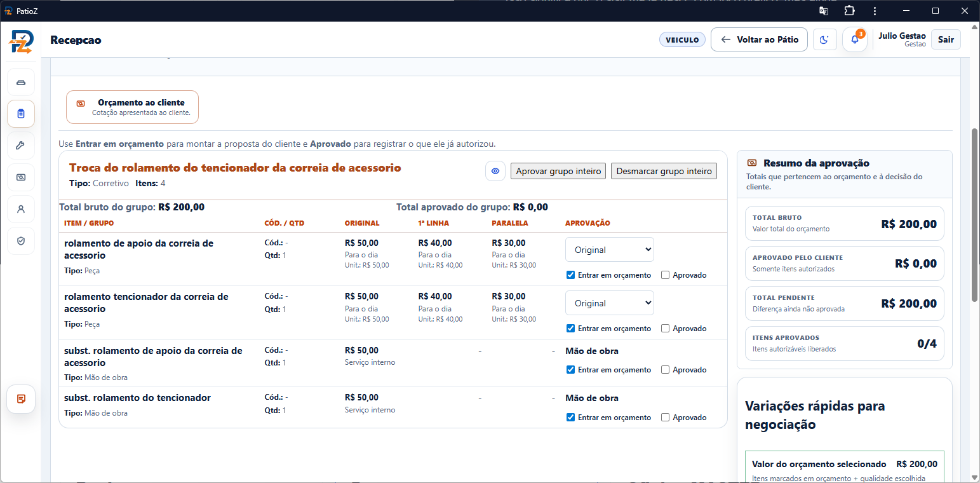Open Original dropdown for rolamento tencionador

click(x=610, y=303)
